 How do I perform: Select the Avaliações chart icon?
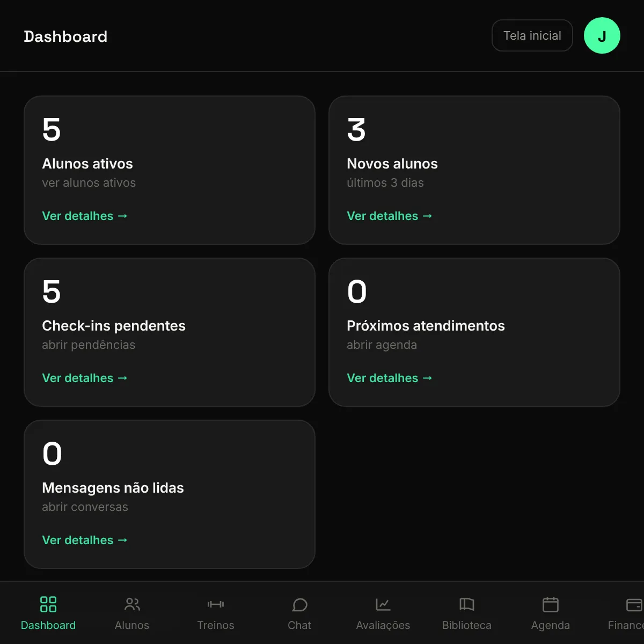(x=383, y=604)
